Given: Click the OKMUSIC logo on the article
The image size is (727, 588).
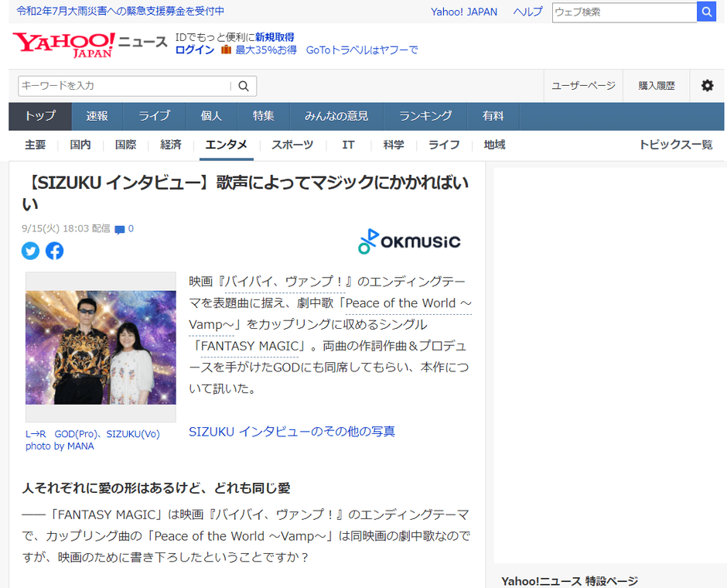Looking at the screenshot, I should click(x=409, y=241).
